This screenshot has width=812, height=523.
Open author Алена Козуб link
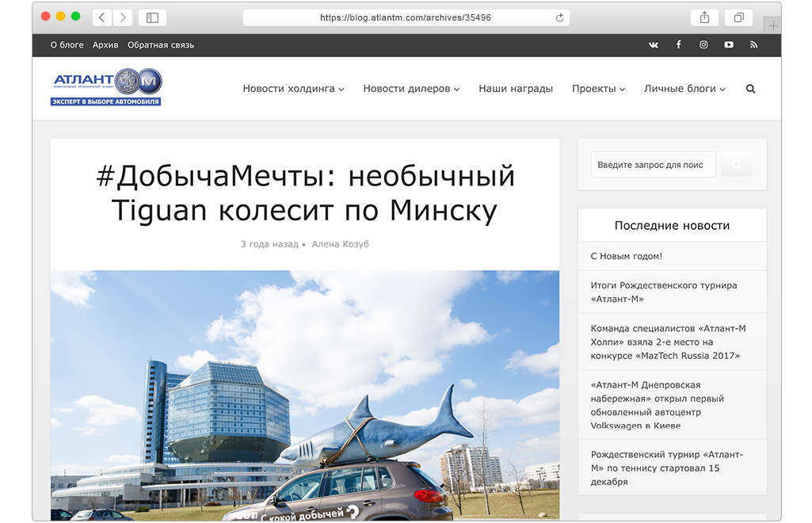pos(340,244)
